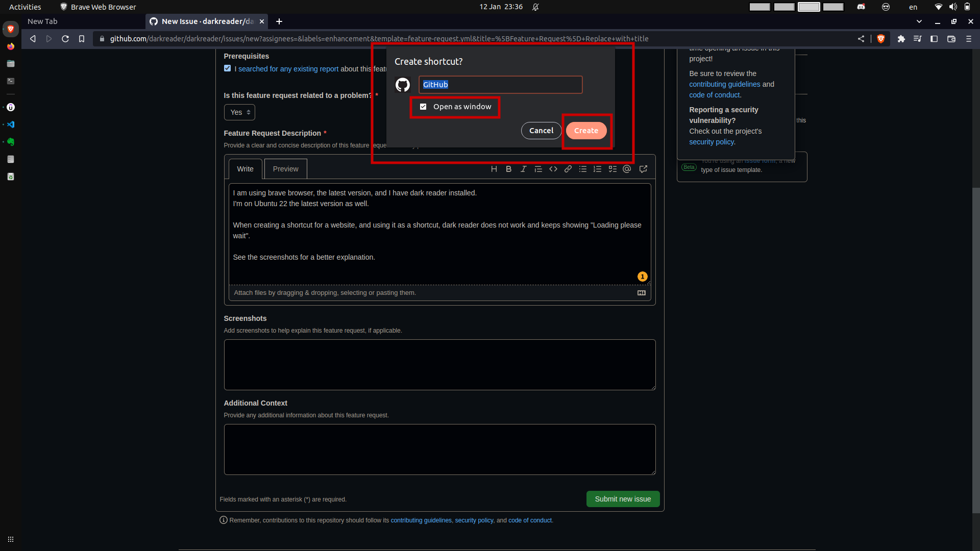
Task: Uncheck the searched existing report checkbox
Action: click(x=228, y=68)
